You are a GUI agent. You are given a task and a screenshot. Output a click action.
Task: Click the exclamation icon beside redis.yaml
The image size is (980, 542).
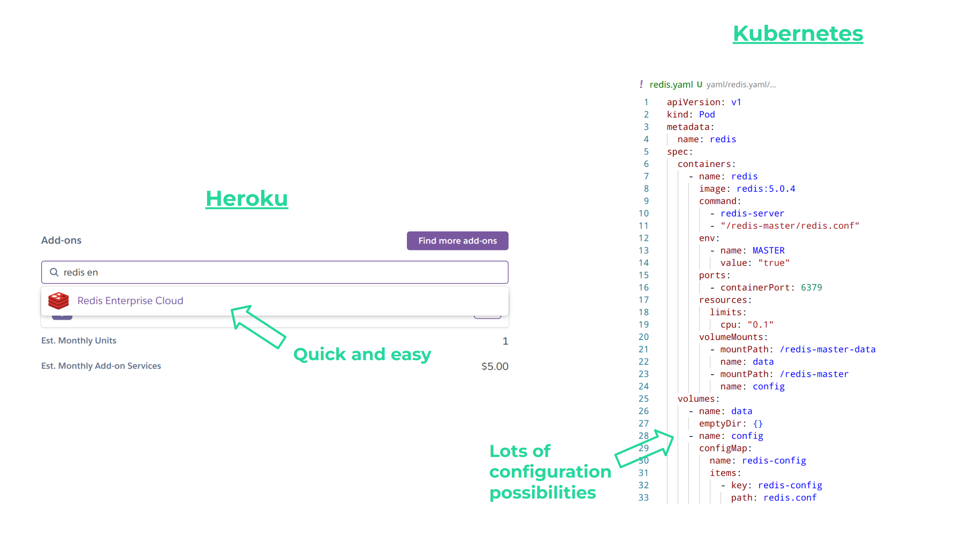[641, 84]
